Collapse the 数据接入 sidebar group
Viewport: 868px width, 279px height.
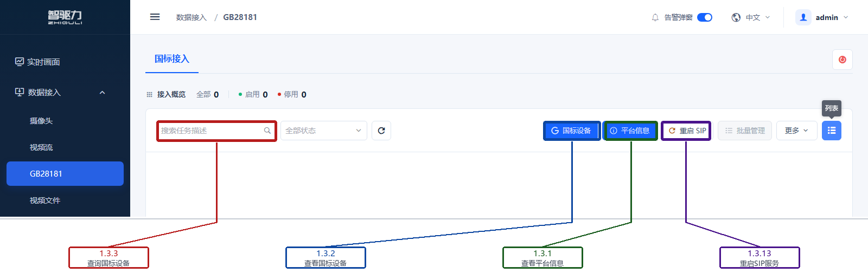(102, 93)
